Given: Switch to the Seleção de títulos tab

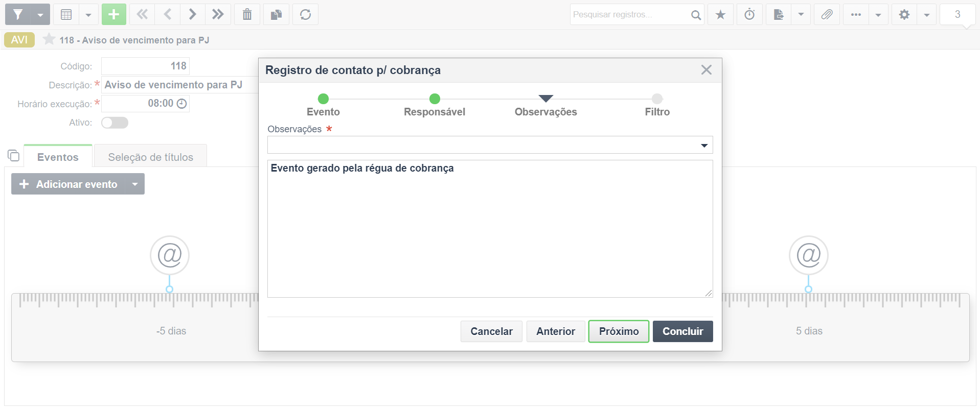Looking at the screenshot, I should point(151,157).
